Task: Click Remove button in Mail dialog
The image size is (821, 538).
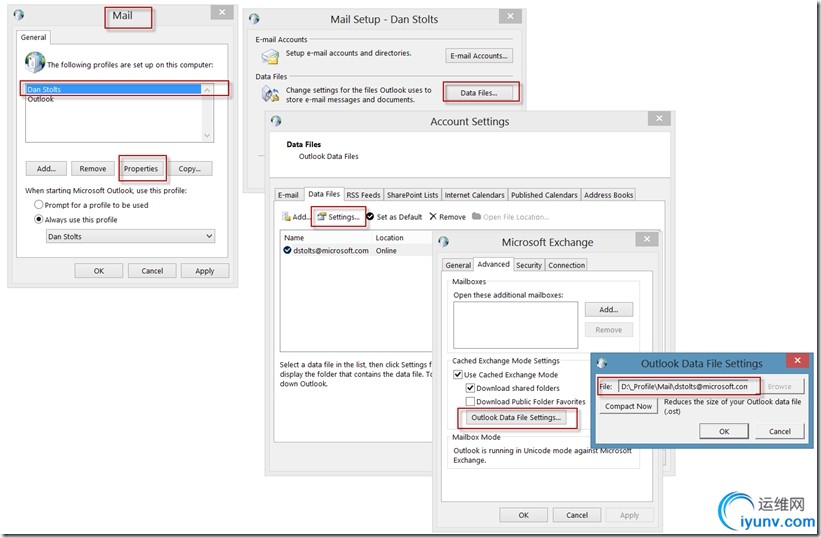Action: tap(93, 169)
